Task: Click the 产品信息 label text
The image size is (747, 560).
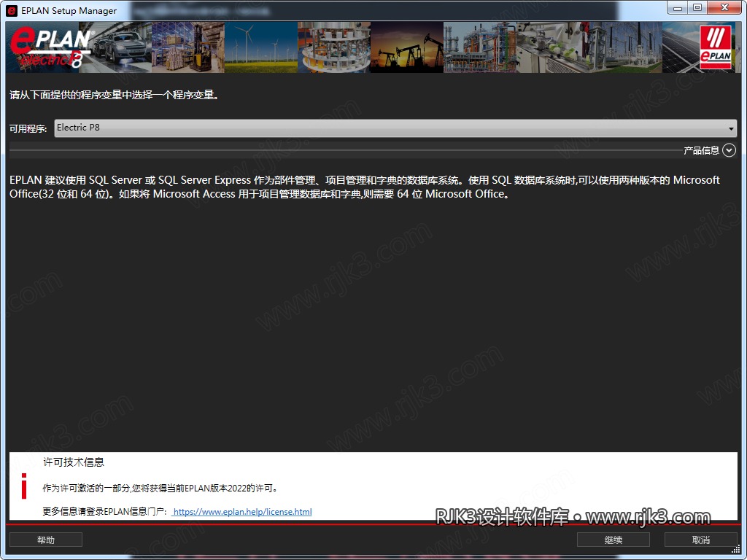Action: pos(701,150)
